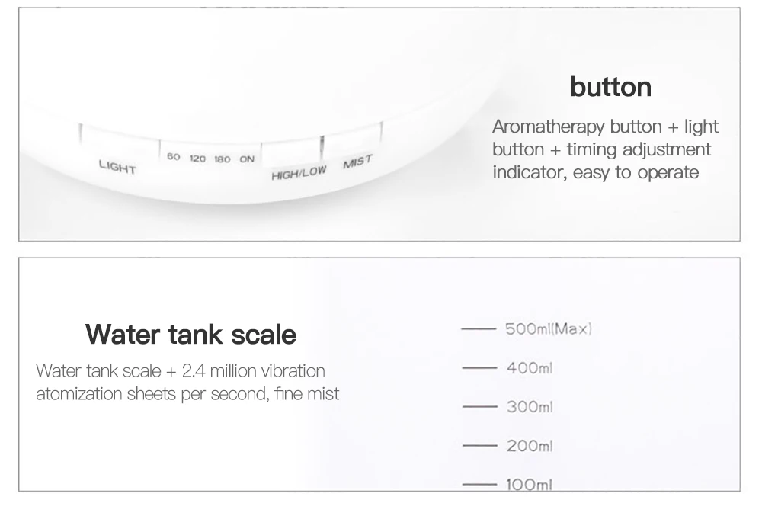Select the 120 timer indicator

[198, 159]
